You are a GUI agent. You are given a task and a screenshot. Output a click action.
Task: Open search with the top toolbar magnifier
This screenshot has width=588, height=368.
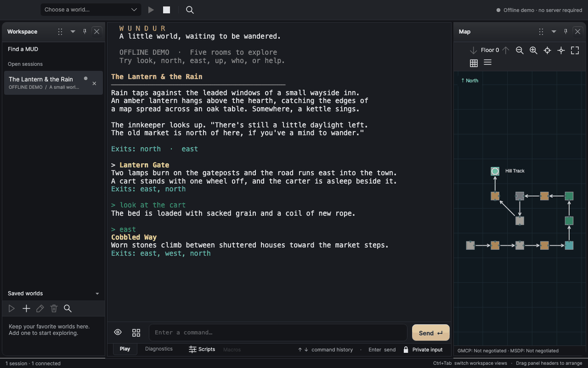[x=190, y=10]
